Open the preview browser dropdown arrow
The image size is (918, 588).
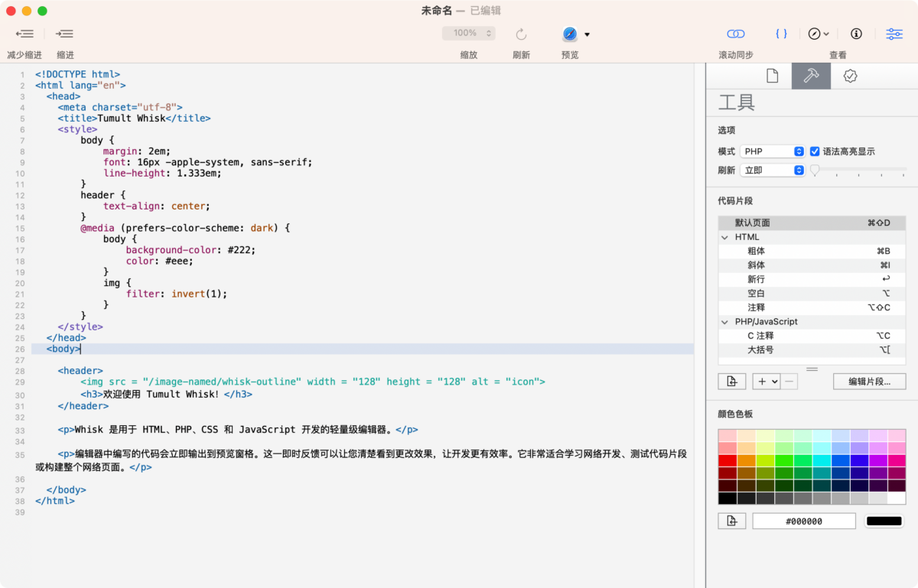coord(587,34)
